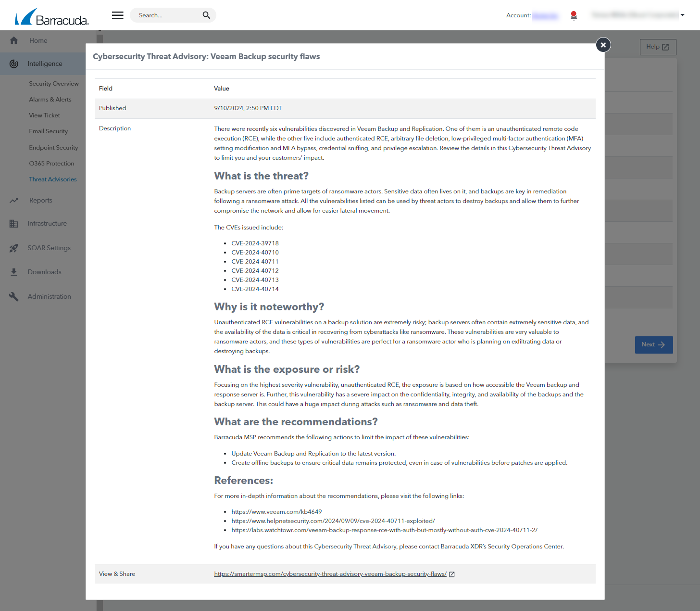700x611 pixels.
Task: Click the 'References:' heading
Action: pos(243,481)
